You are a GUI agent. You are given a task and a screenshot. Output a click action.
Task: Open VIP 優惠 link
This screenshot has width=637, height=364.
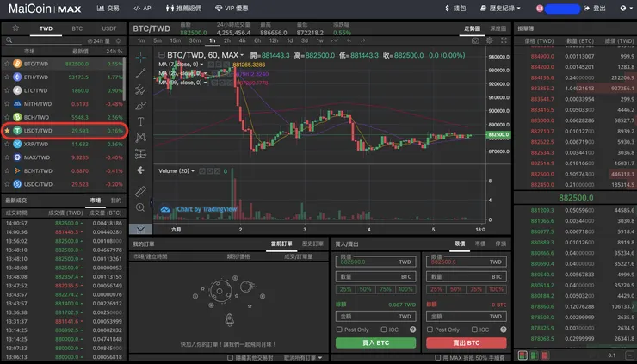pos(232,8)
